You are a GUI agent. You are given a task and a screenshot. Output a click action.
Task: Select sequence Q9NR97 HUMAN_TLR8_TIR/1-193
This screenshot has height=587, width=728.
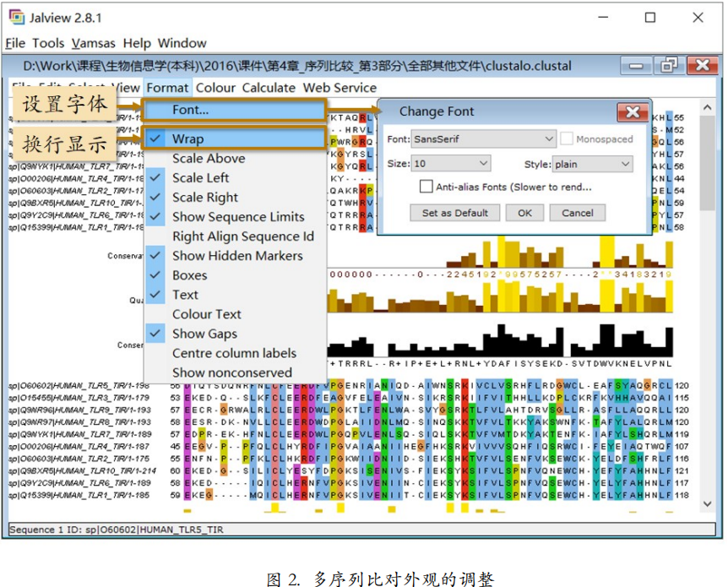pos(79,422)
